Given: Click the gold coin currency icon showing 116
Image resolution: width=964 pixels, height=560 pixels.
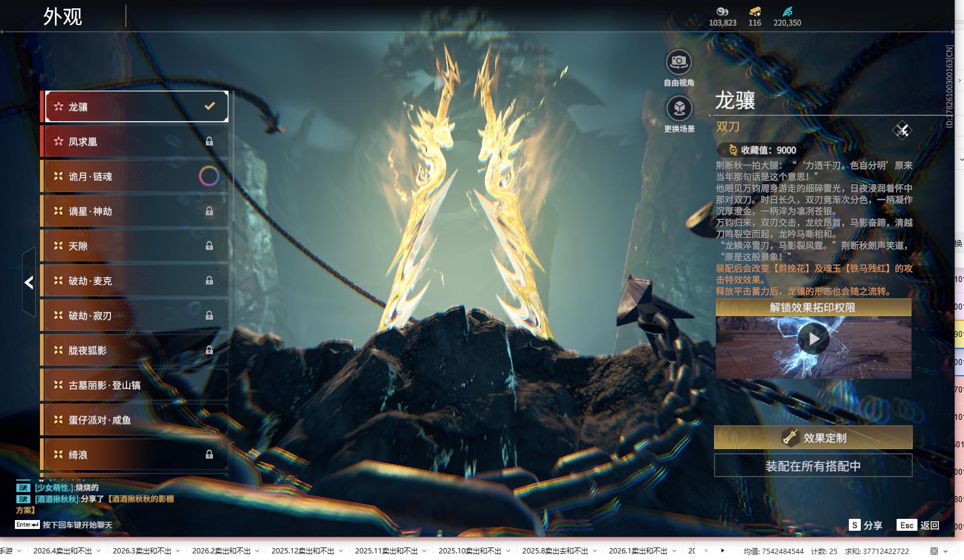Looking at the screenshot, I should click(755, 11).
